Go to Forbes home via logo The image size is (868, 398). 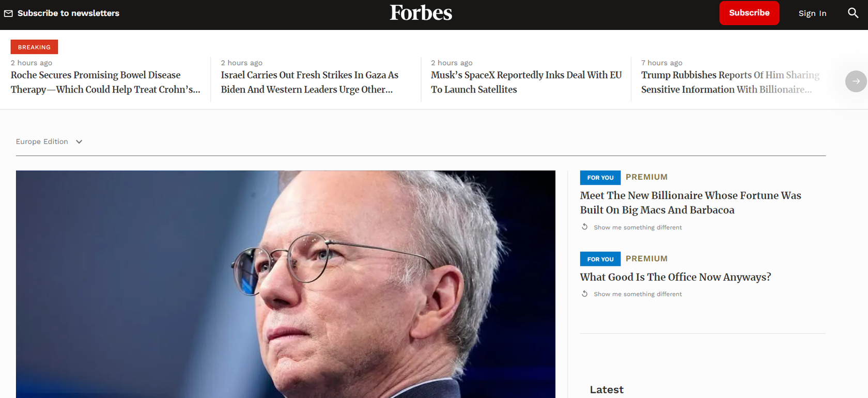(x=421, y=13)
